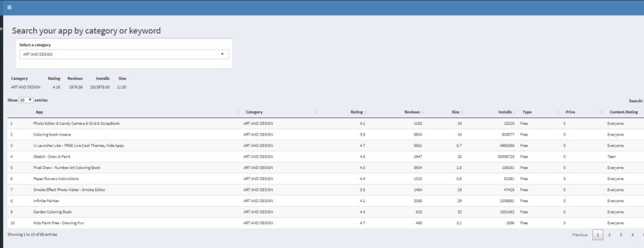Viewport: 644px width, 248px height.
Task: Select the Photo Editor & Candy Camera app row
Action: (x=326, y=124)
